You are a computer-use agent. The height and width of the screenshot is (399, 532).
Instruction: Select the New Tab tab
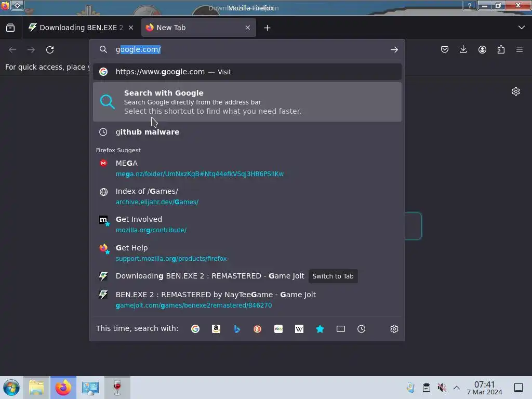click(198, 28)
